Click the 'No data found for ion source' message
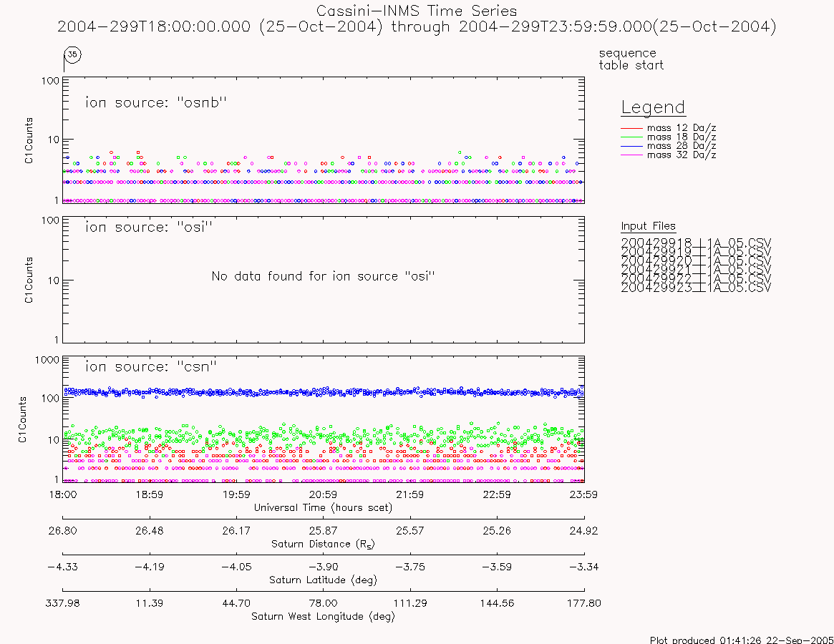 324,276
